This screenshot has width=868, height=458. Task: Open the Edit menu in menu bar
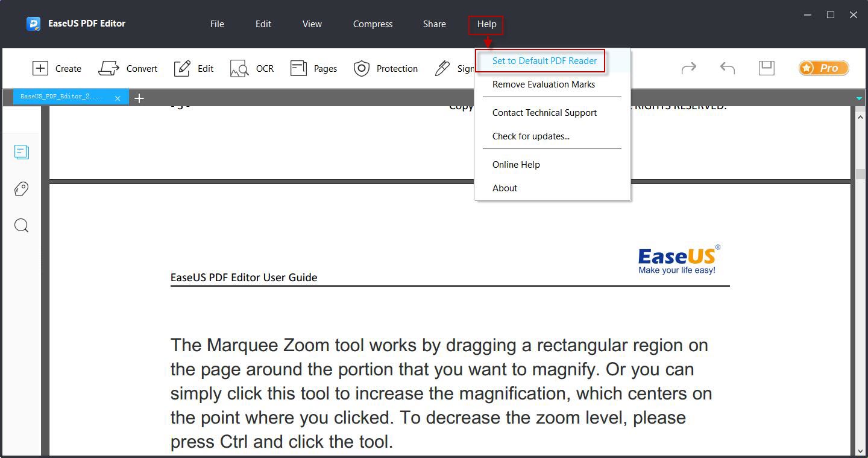tap(263, 24)
